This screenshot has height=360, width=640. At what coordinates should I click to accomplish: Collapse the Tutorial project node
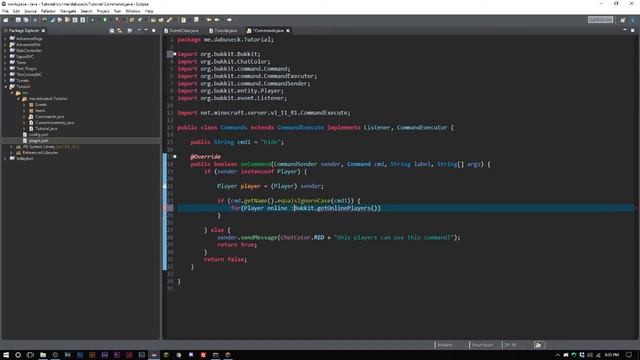6,87
